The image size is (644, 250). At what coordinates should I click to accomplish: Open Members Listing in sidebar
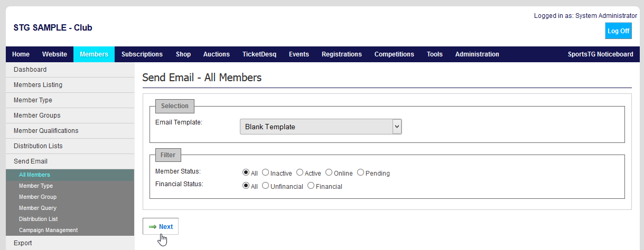click(x=38, y=85)
